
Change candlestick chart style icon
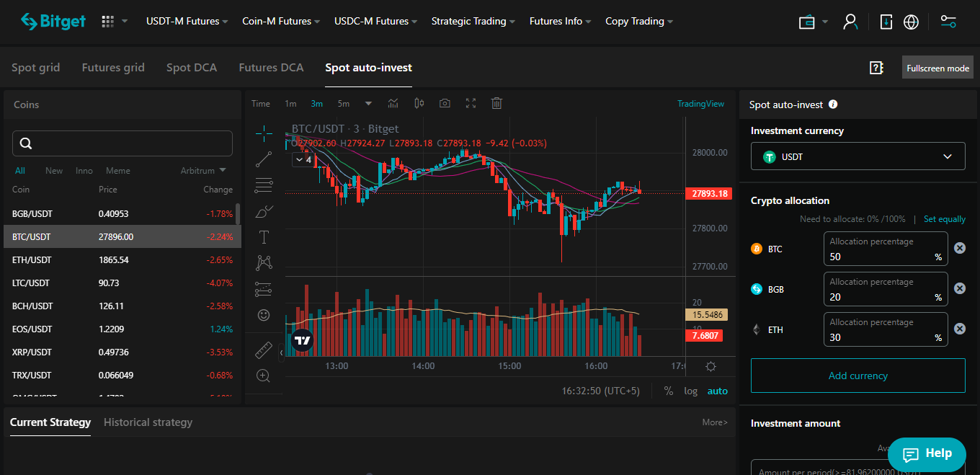(x=419, y=103)
